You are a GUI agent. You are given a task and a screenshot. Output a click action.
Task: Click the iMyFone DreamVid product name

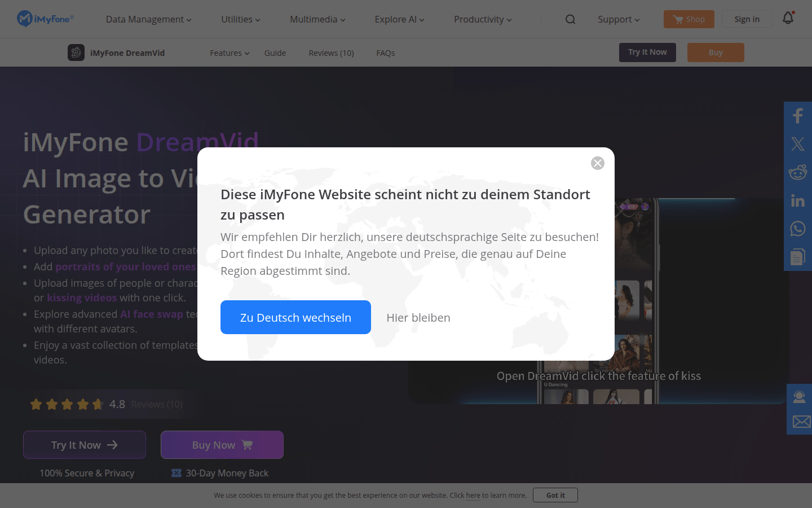point(127,53)
